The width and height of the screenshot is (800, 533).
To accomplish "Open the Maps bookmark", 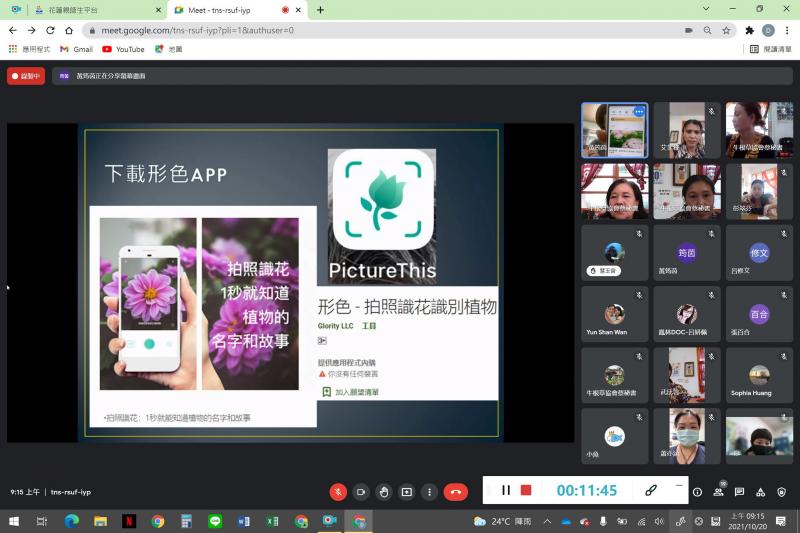I will 168,49.
